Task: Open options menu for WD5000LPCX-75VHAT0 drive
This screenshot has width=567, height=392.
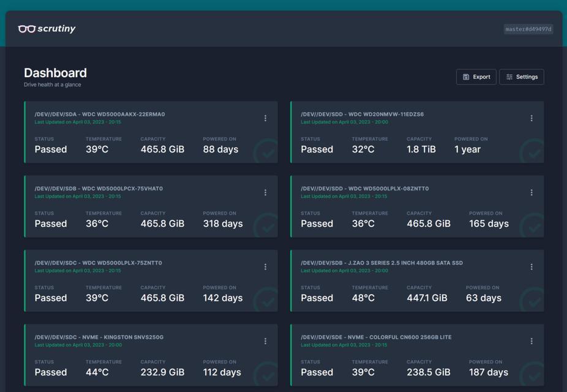Action: [x=265, y=192]
